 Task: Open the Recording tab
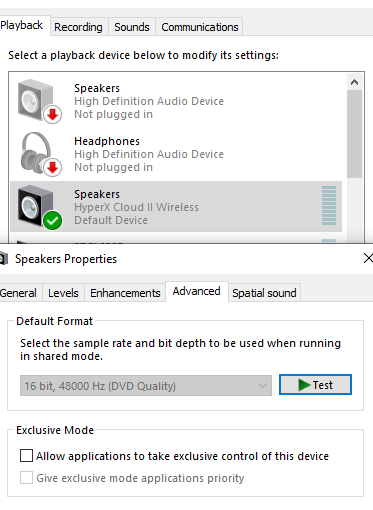click(x=78, y=27)
